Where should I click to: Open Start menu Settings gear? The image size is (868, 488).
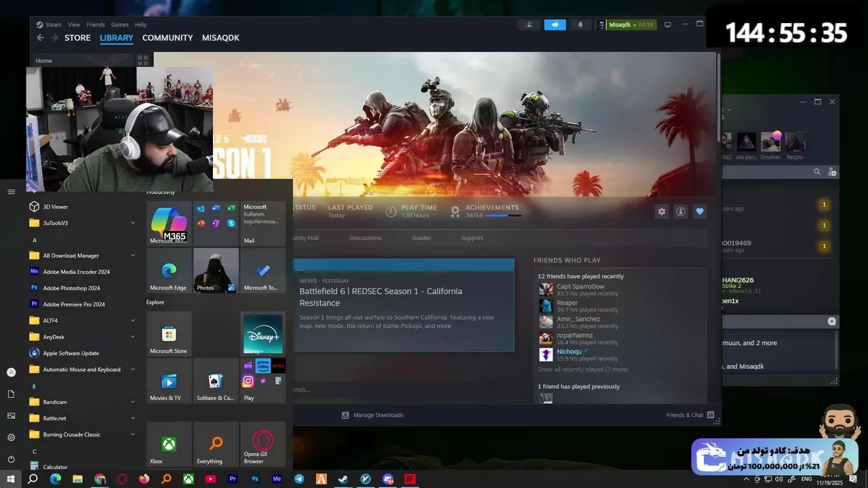pyautogui.click(x=11, y=437)
